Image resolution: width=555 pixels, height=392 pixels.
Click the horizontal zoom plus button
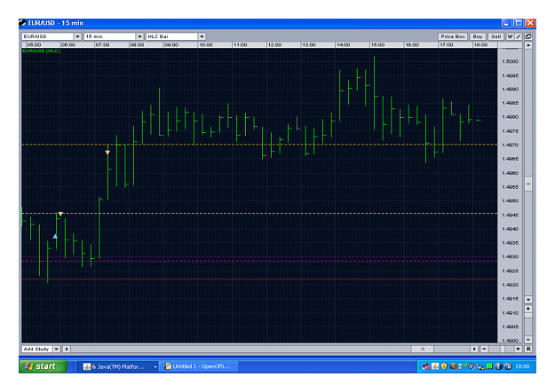[x=519, y=349]
